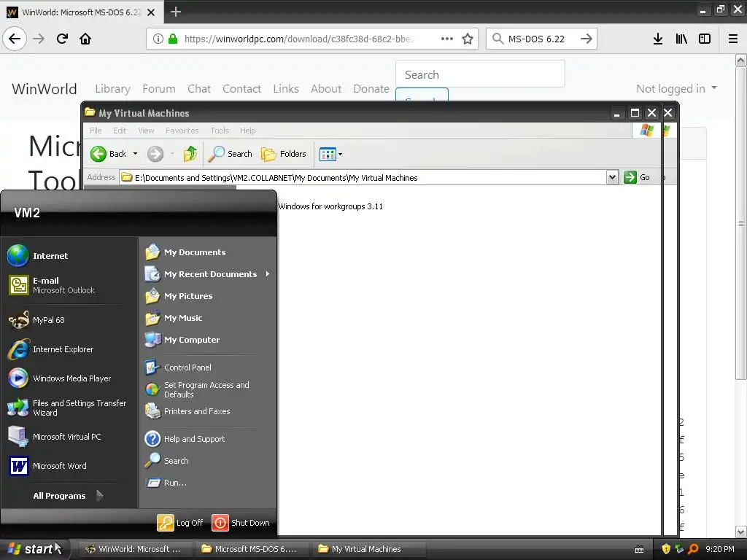The width and height of the screenshot is (747, 560).
Task: Expand All Programs list
Action: (x=68, y=496)
